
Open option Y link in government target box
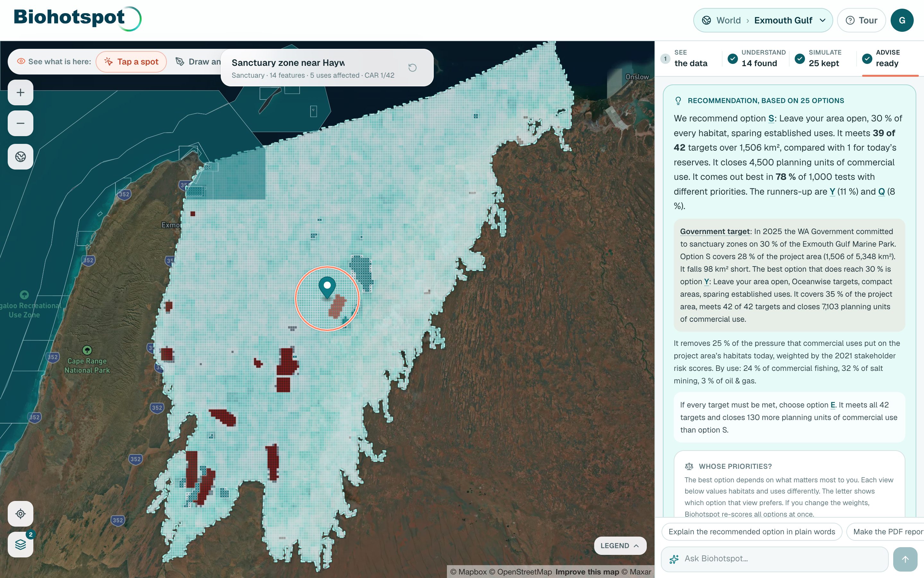[x=706, y=282]
